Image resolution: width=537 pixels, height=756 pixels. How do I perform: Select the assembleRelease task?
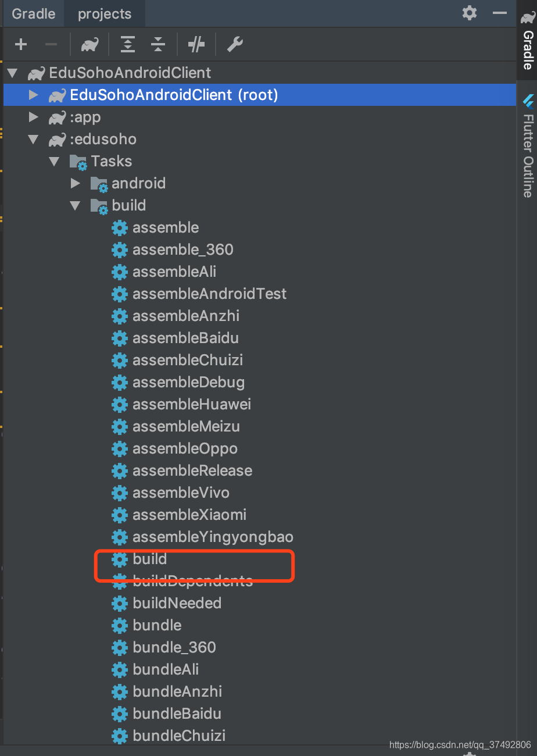coord(192,470)
